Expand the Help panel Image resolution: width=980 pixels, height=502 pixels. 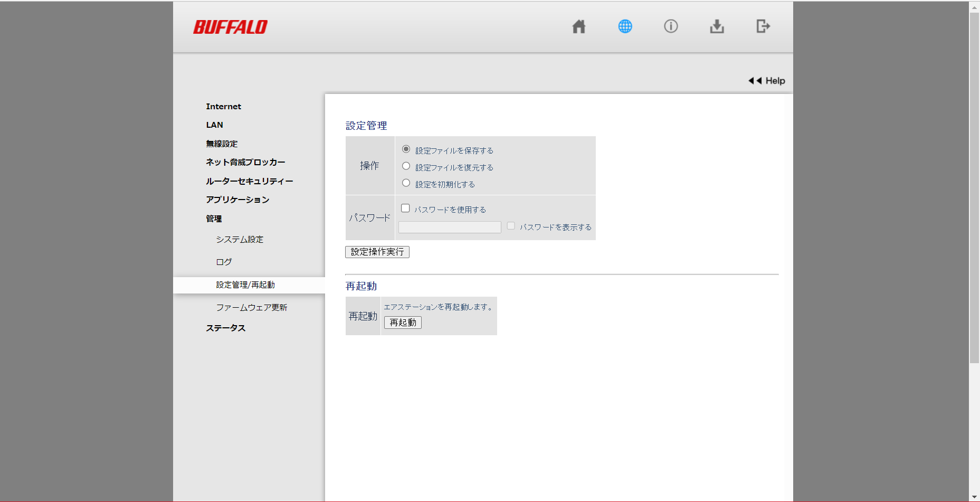767,81
